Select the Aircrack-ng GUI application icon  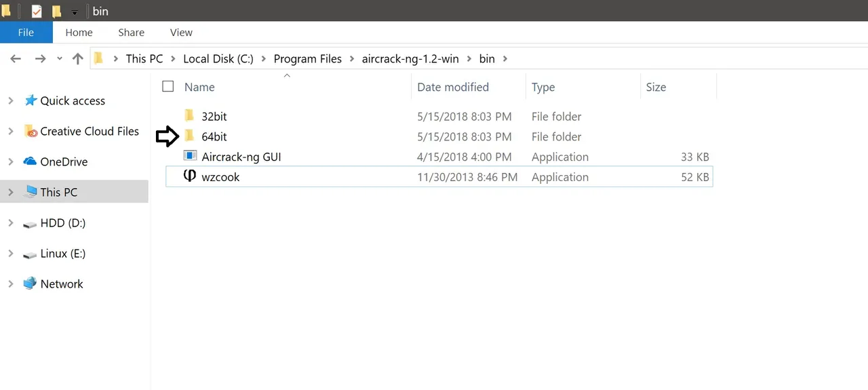(x=190, y=156)
